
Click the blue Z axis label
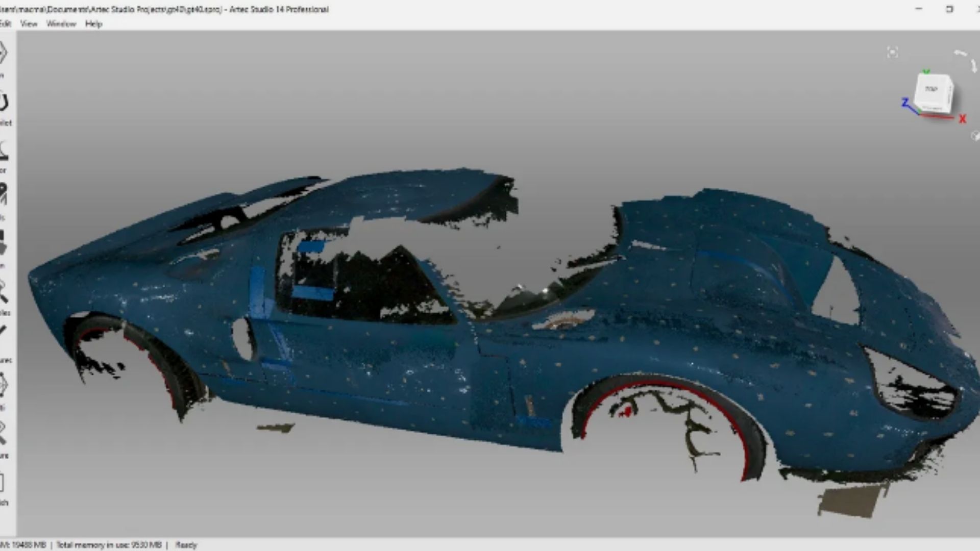tap(905, 103)
